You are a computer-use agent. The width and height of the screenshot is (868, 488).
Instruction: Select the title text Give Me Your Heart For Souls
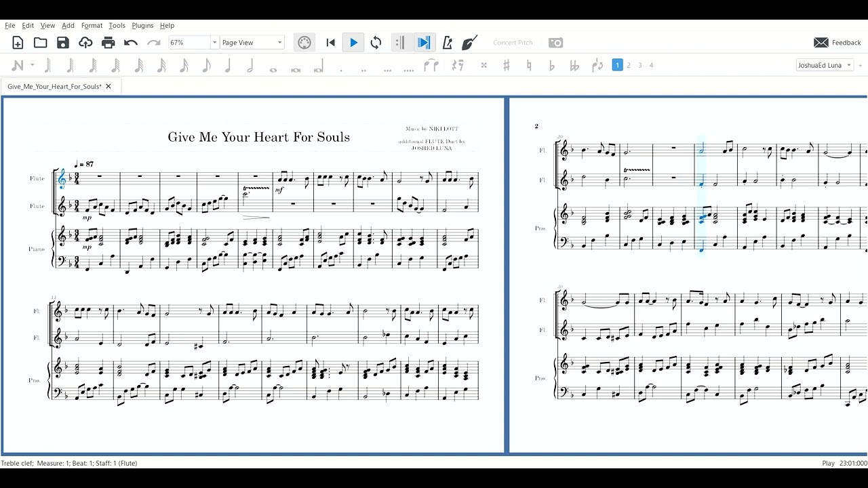click(259, 137)
